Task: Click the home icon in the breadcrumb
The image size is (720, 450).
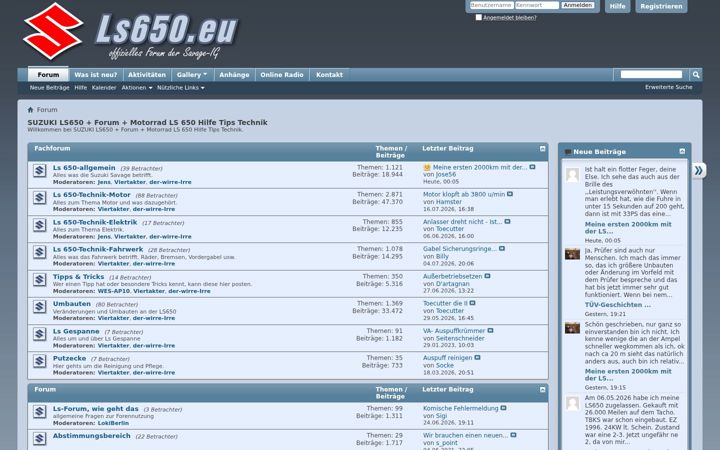Action: [x=30, y=110]
